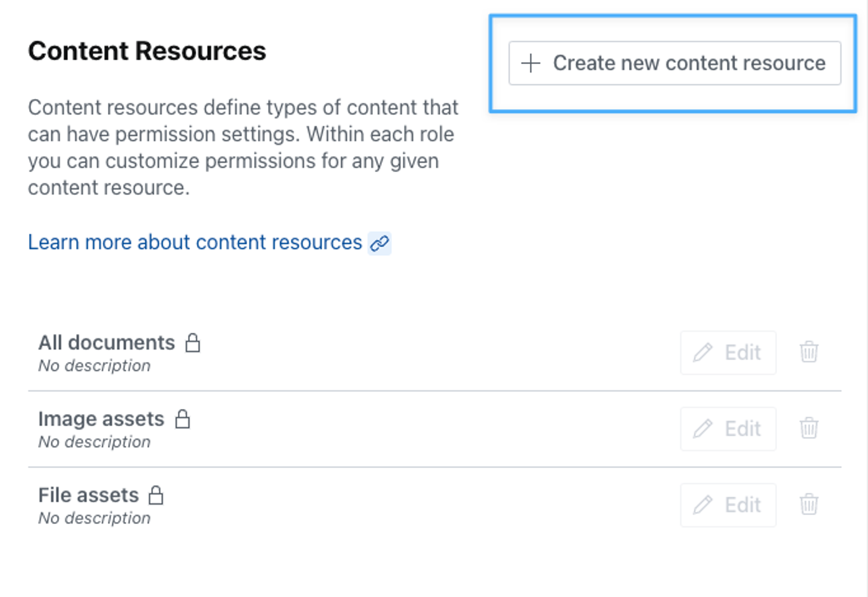Click the trash icon in File assets row
This screenshot has height=597, width=868.
click(x=809, y=505)
